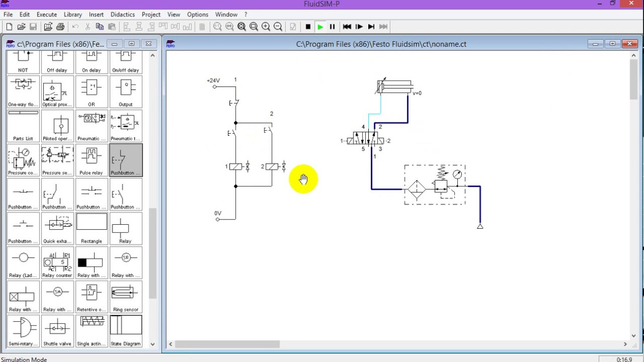Select the State Diagram component
The image size is (644, 362).
pyautogui.click(x=126, y=331)
